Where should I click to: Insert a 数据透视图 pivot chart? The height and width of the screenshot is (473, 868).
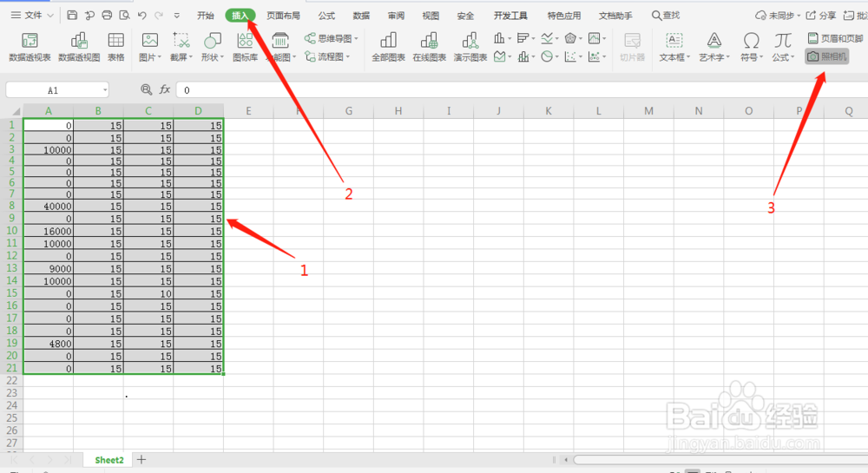(79, 47)
